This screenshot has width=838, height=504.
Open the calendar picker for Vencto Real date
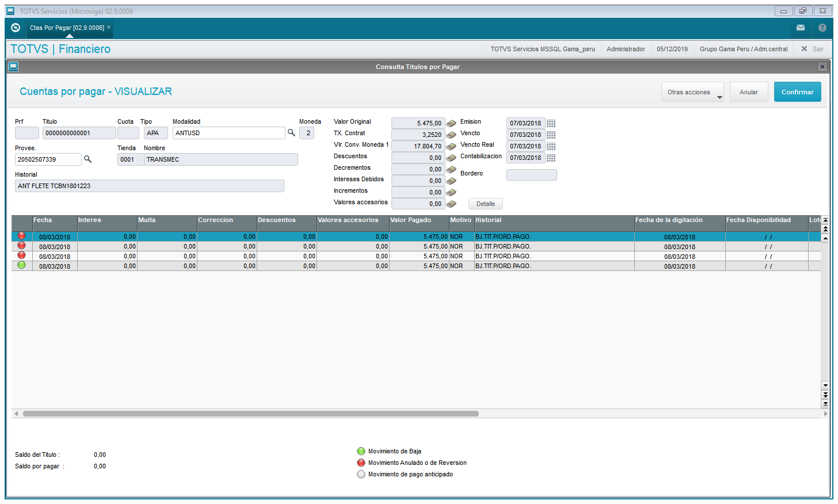coord(551,146)
